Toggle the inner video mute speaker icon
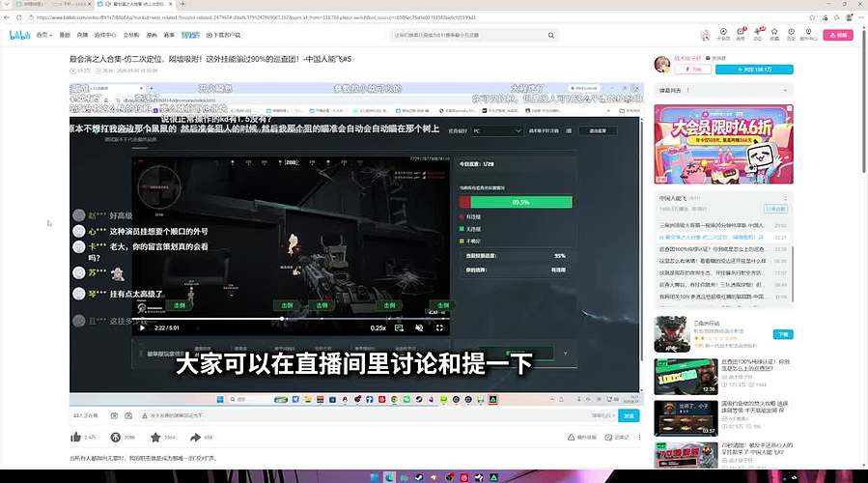Image resolution: width=868 pixels, height=483 pixels. pos(419,327)
